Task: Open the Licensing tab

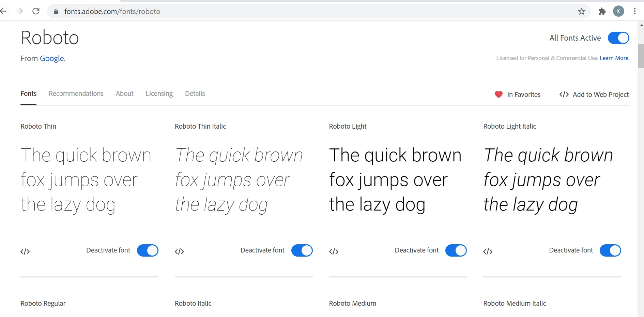Action: pos(159,93)
